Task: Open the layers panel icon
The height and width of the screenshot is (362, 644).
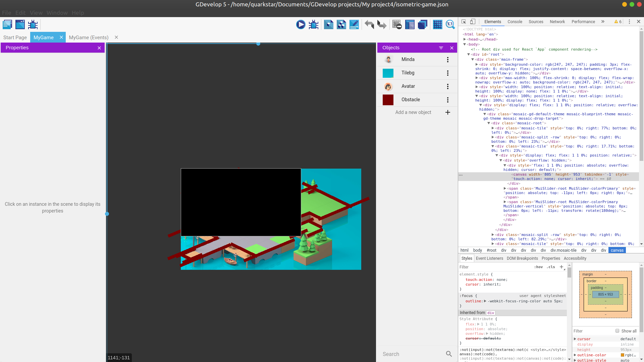Action: coord(423,24)
